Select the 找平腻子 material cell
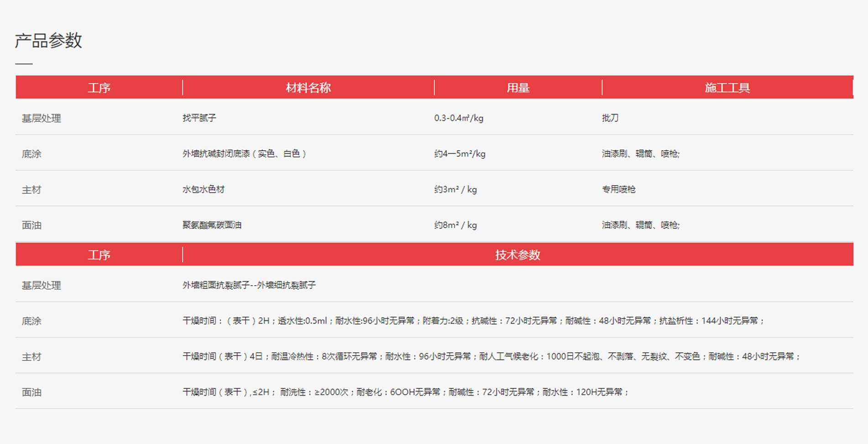 199,118
